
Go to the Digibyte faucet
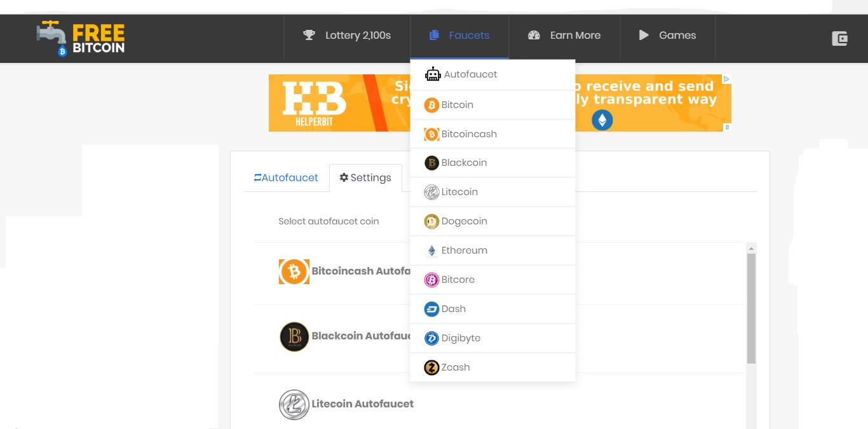coord(492,338)
